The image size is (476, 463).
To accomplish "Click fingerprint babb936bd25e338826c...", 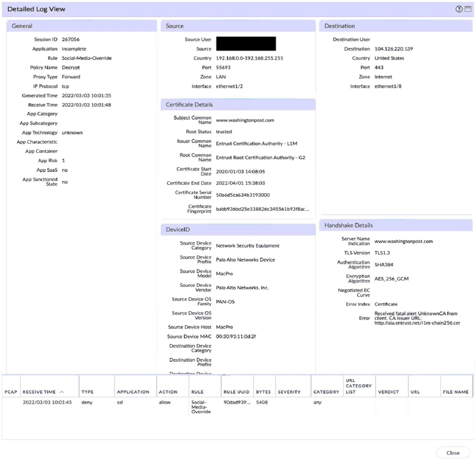I will tap(262, 209).
